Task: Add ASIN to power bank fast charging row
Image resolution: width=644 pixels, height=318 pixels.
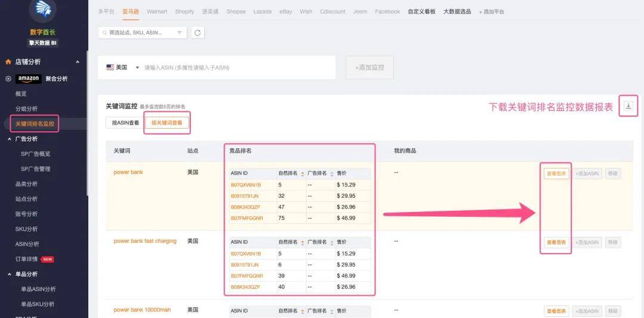Action: [x=587, y=242]
